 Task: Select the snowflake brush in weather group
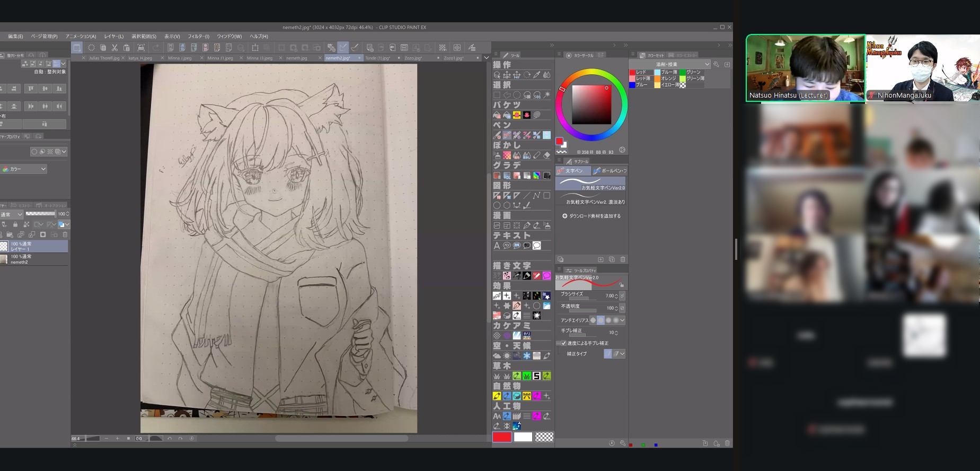[x=526, y=356]
